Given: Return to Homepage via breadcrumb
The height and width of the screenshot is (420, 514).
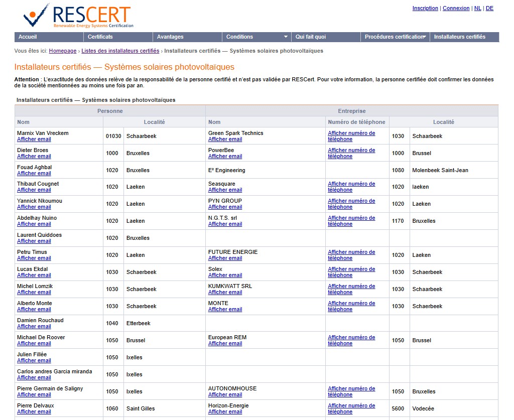Looking at the screenshot, I should point(62,50).
